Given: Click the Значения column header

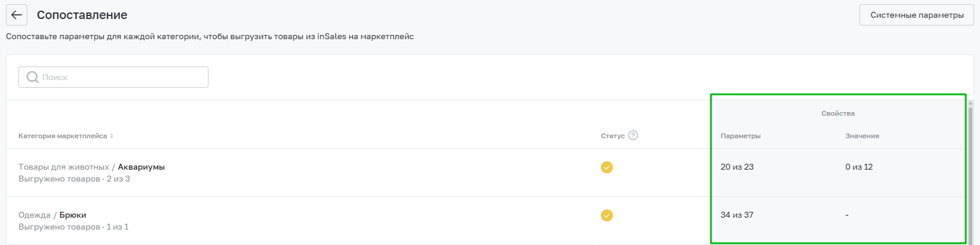Looking at the screenshot, I should tap(862, 136).
